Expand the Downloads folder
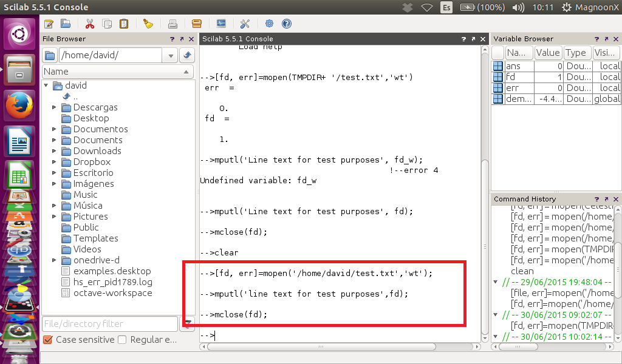This screenshot has width=622, height=364. pos(54,151)
